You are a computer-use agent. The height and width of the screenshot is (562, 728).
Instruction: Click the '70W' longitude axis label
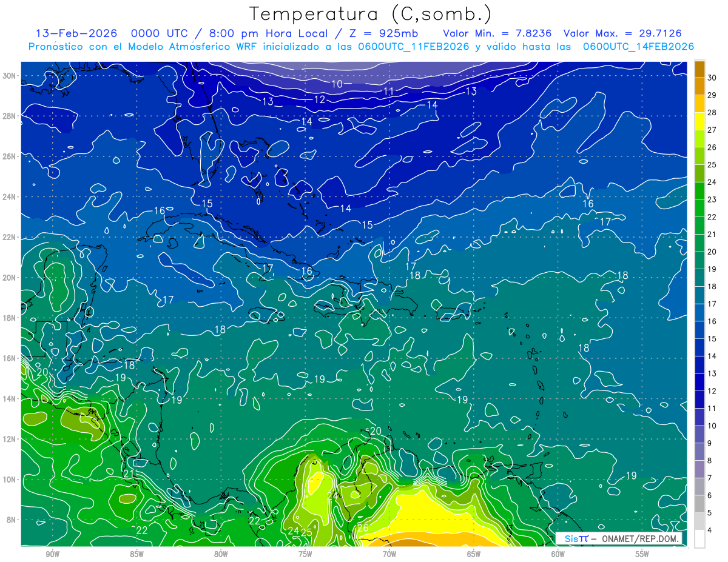coord(389,555)
